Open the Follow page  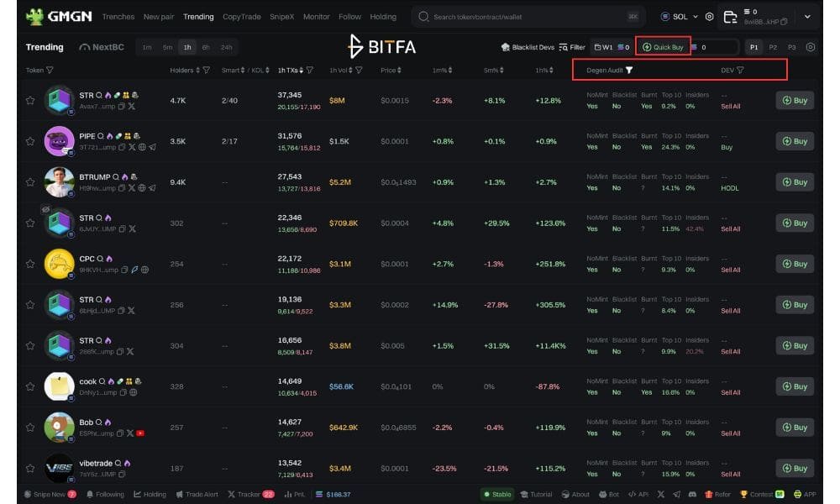pos(349,17)
